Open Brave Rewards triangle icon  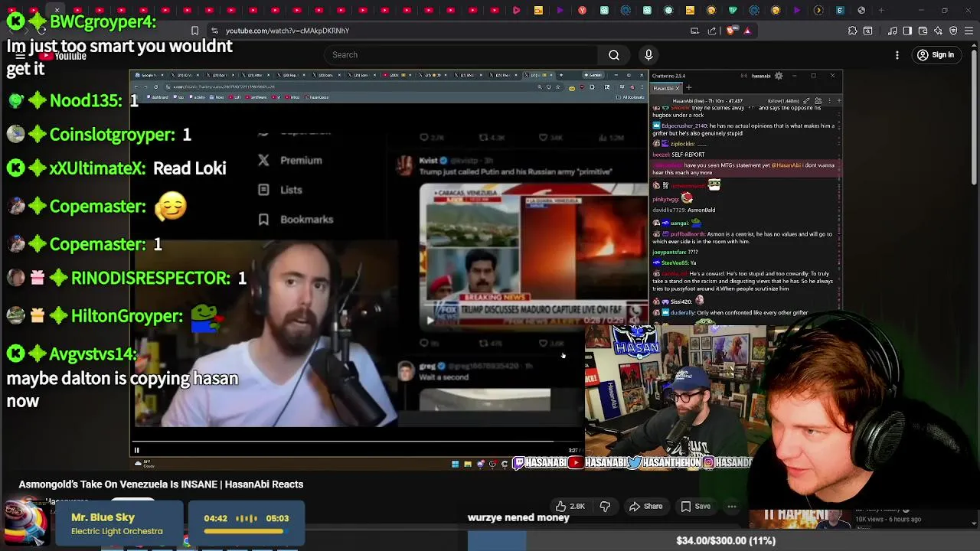tap(747, 31)
